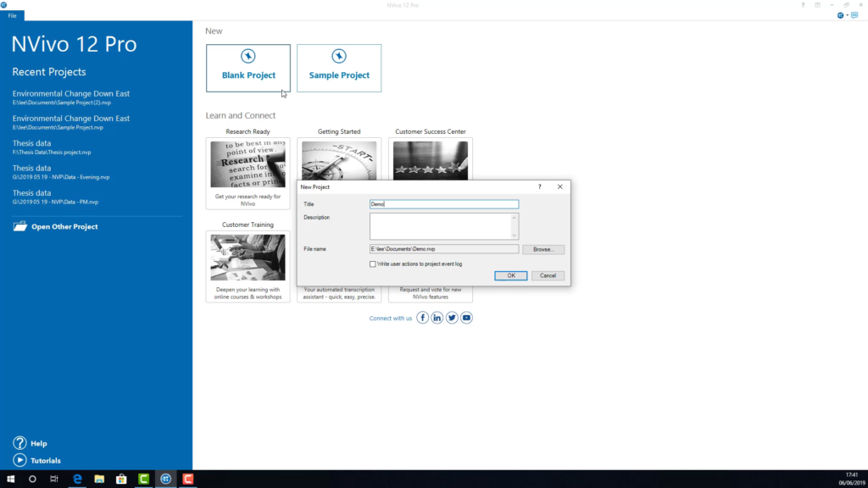Launch Tutorials play icon
The image size is (868, 488).
pyautogui.click(x=19, y=460)
